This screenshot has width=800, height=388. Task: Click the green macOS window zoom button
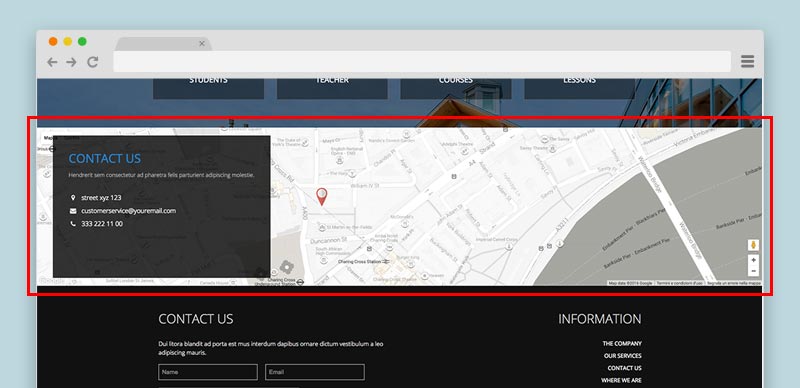82,41
